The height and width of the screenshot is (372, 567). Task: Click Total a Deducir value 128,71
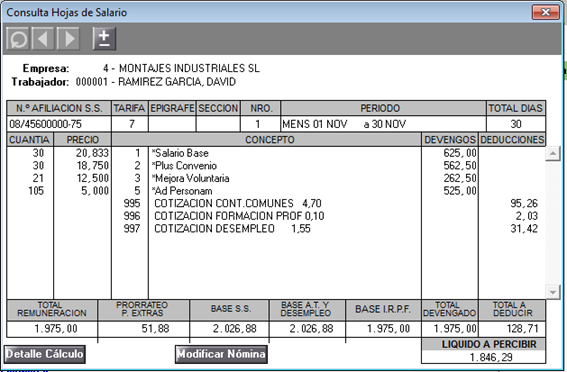click(x=523, y=329)
